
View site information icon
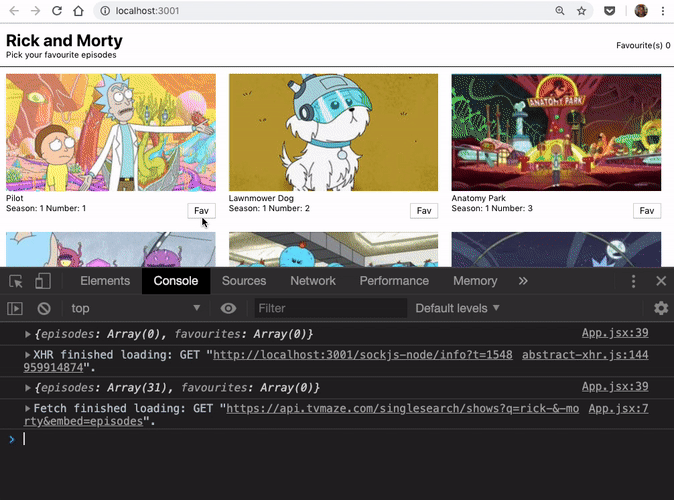105,11
